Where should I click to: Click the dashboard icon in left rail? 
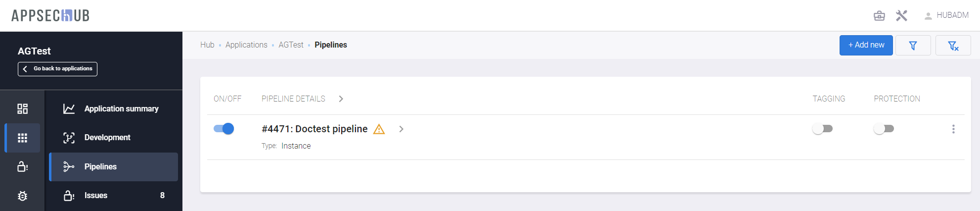tap(22, 108)
